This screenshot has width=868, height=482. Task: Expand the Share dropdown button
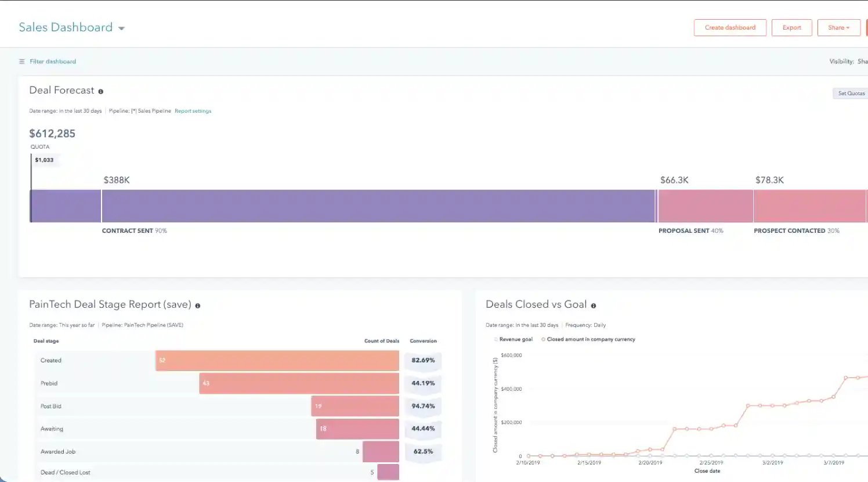click(838, 28)
